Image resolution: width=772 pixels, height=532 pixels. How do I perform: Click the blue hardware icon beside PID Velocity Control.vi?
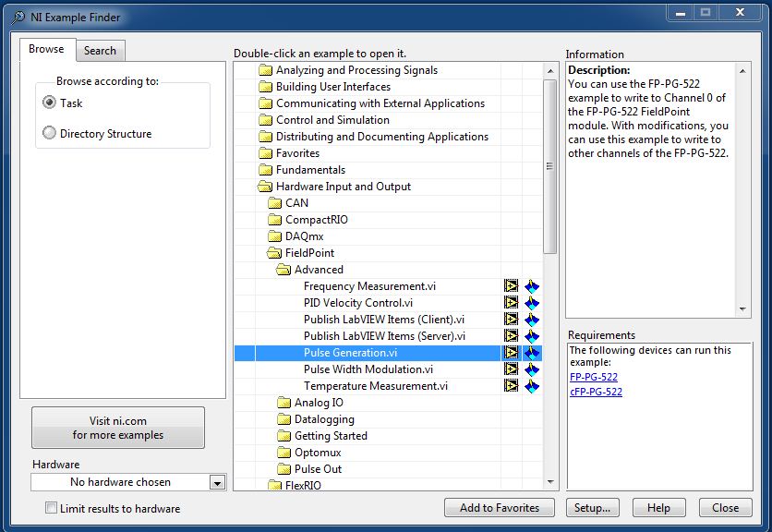coord(532,303)
